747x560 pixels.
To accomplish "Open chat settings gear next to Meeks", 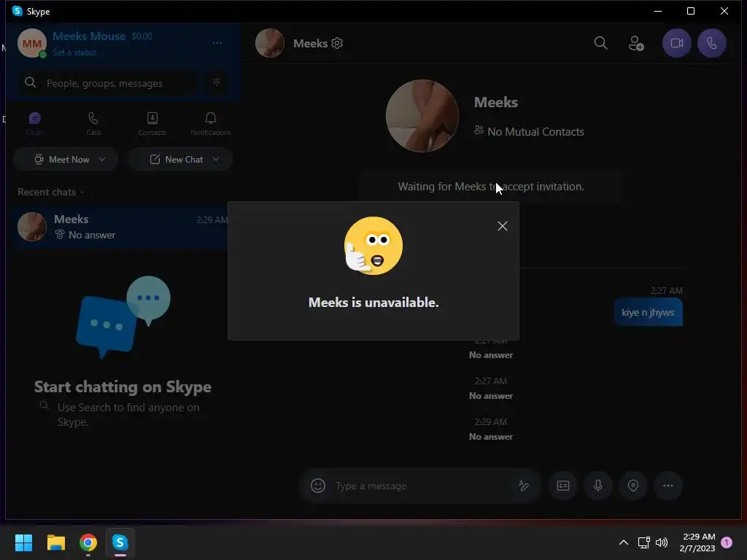I will tap(337, 43).
